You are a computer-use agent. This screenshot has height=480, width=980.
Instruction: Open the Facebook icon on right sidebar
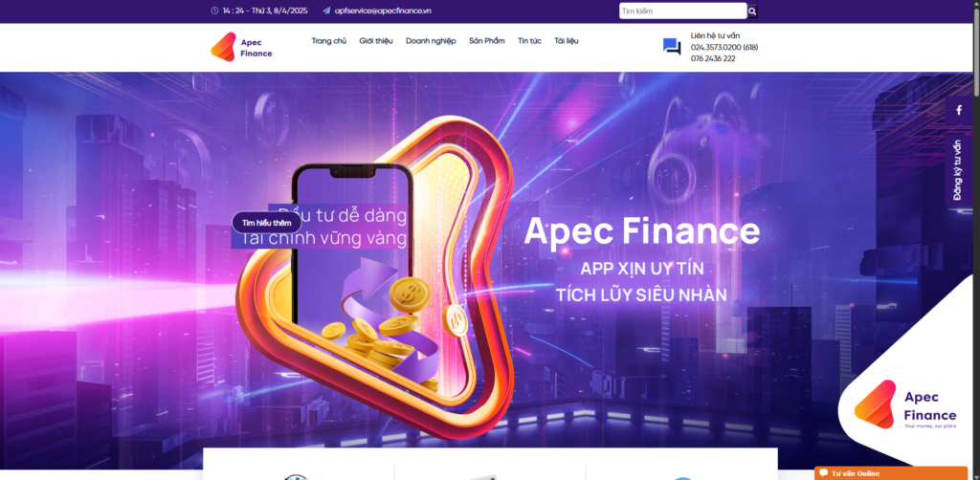959,111
